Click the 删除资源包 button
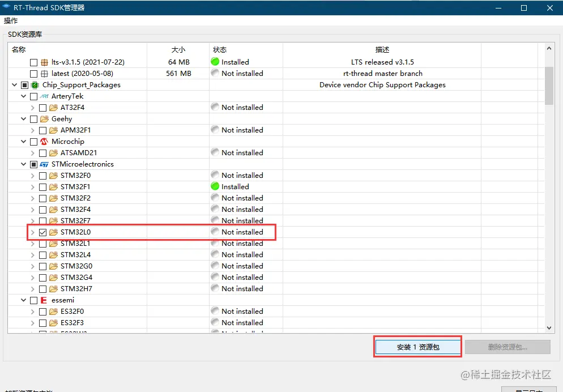 click(507, 347)
